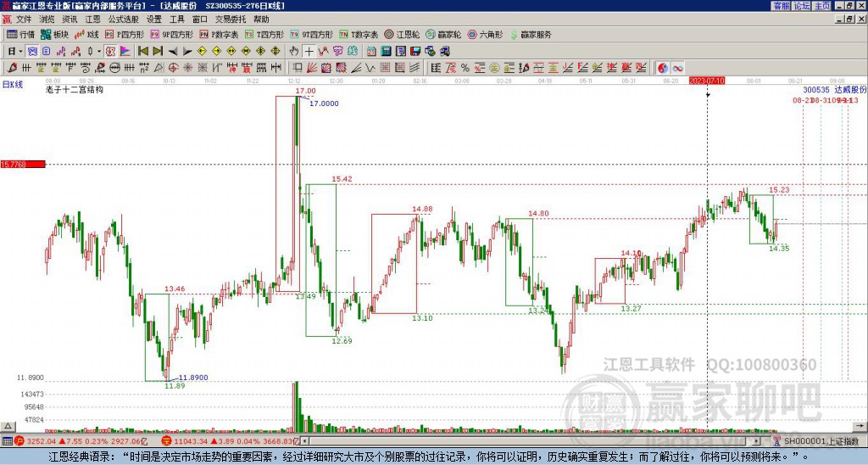The image size is (868, 465).
Task: Click the red pencil drawing tool
Action: point(12,68)
